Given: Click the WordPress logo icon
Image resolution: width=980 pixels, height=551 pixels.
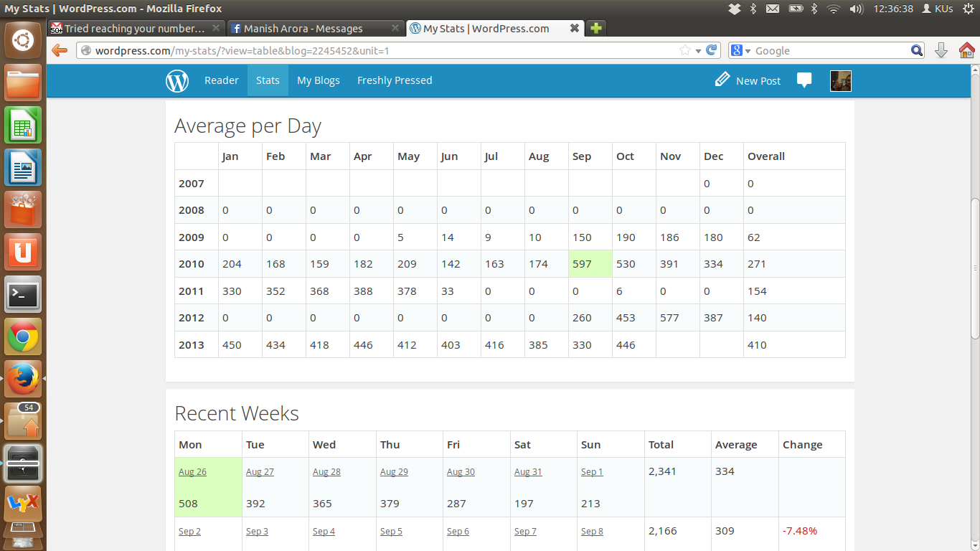Looking at the screenshot, I should tap(177, 80).
